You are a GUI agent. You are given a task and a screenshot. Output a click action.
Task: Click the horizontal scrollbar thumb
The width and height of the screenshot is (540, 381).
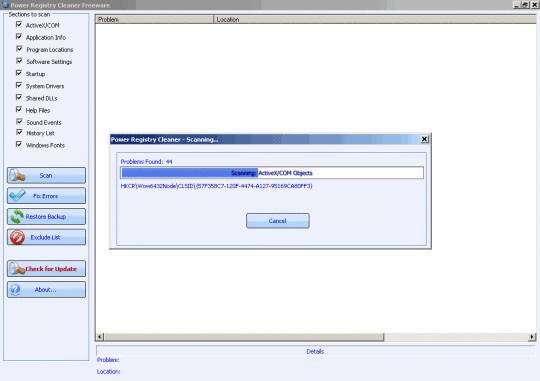click(244, 337)
